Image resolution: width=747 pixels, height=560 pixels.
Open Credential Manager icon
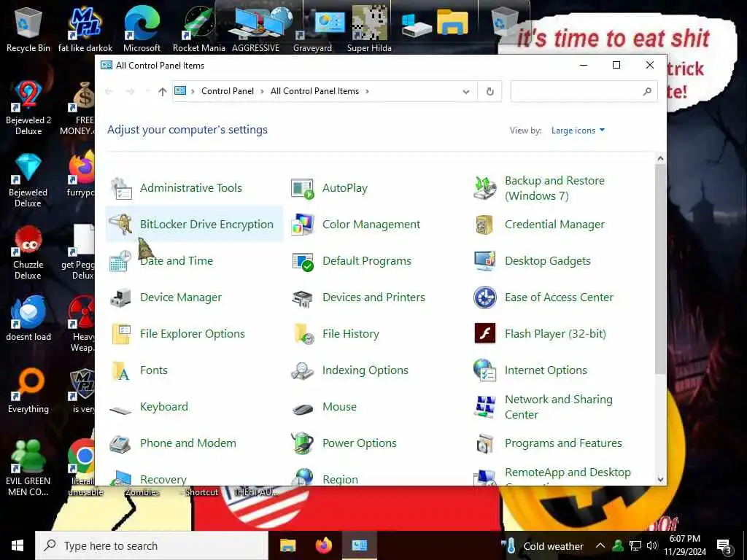click(x=485, y=225)
